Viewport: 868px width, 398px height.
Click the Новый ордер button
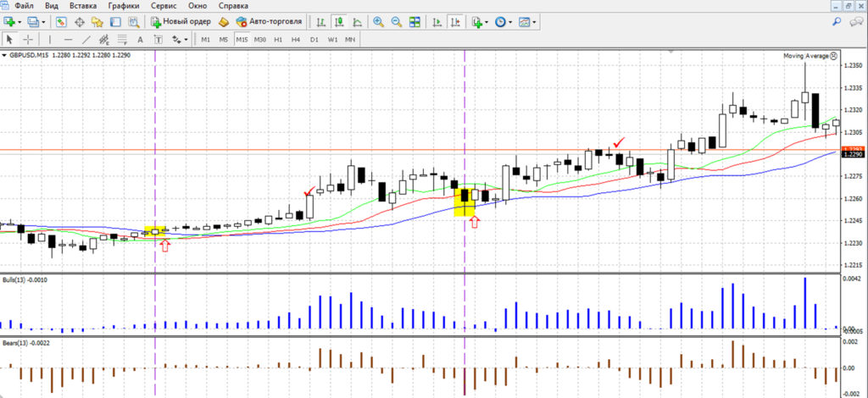click(x=181, y=22)
